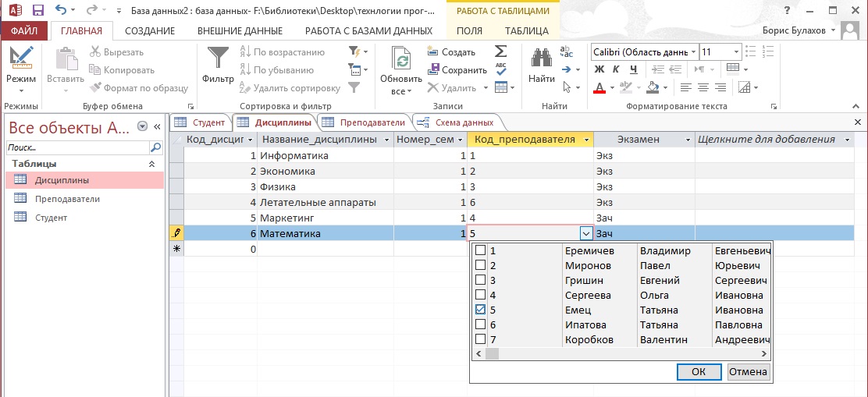Click OK button in dropdown list
Screen dimensions: 868x397
point(699,372)
